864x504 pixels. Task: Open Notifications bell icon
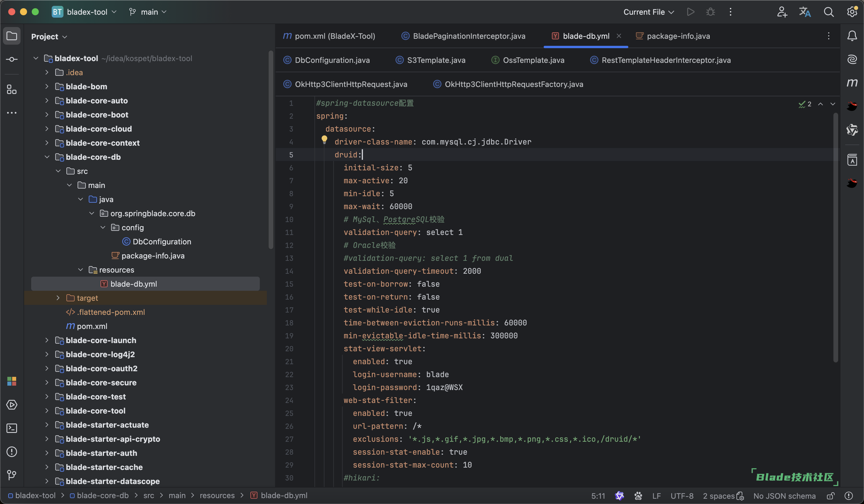(x=852, y=36)
